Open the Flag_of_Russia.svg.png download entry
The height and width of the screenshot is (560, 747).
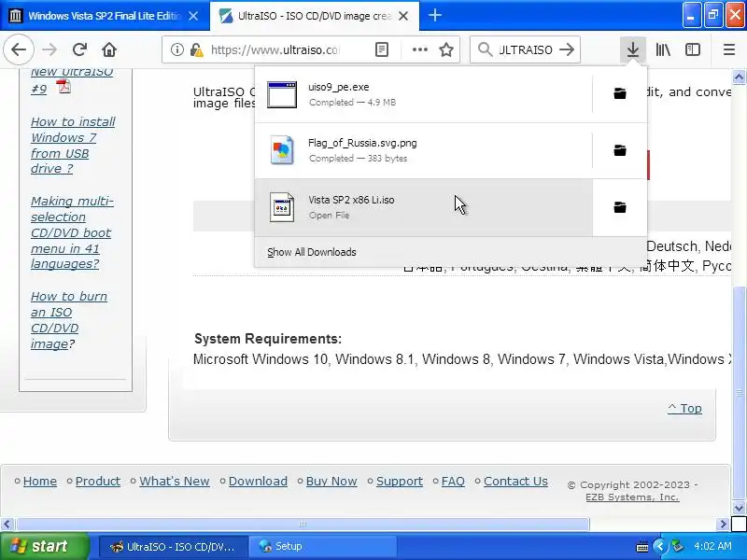click(424, 150)
